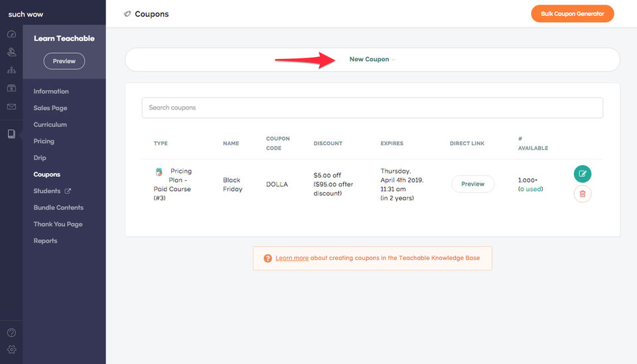
Task: Open the Sales Page menu item
Action: [x=50, y=108]
